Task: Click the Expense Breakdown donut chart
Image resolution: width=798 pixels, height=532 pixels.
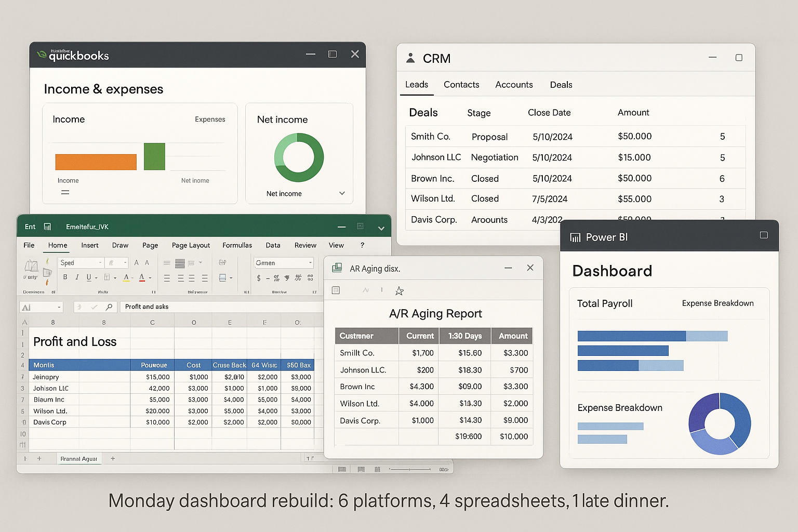Action: tap(720, 423)
